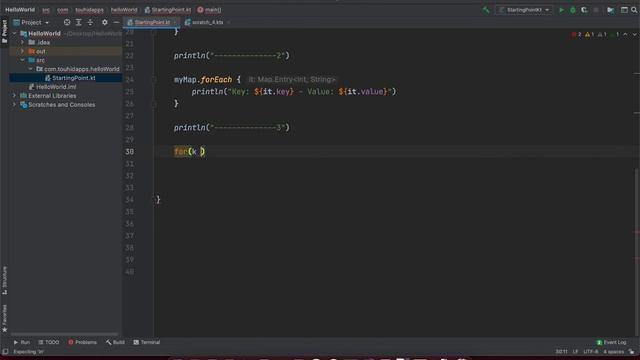Open Project panel settings gear
This screenshot has width=640, height=360.
click(x=104, y=22)
